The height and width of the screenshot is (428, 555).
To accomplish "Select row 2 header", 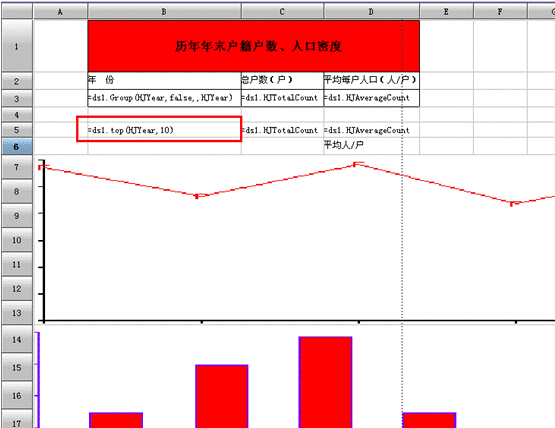I will [17, 81].
